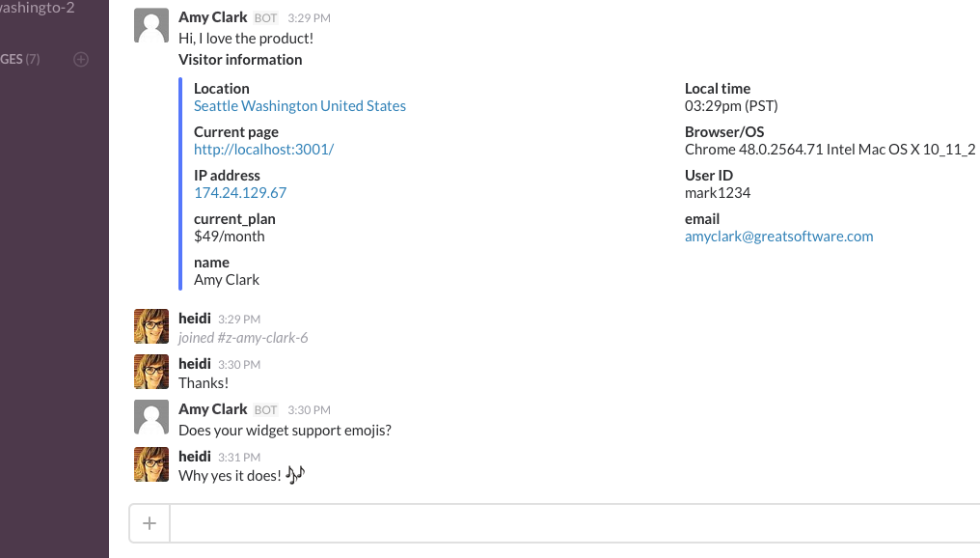Focus the message input field
The height and width of the screenshot is (558, 980).
coord(575,523)
